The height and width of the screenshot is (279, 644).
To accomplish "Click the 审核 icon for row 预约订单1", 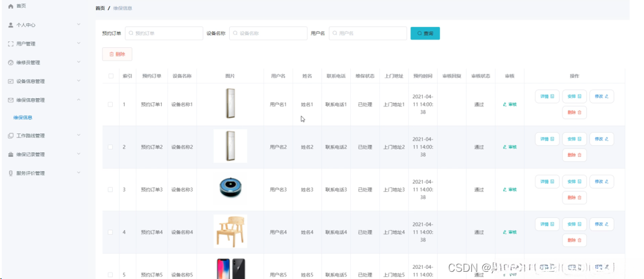I will [505, 105].
